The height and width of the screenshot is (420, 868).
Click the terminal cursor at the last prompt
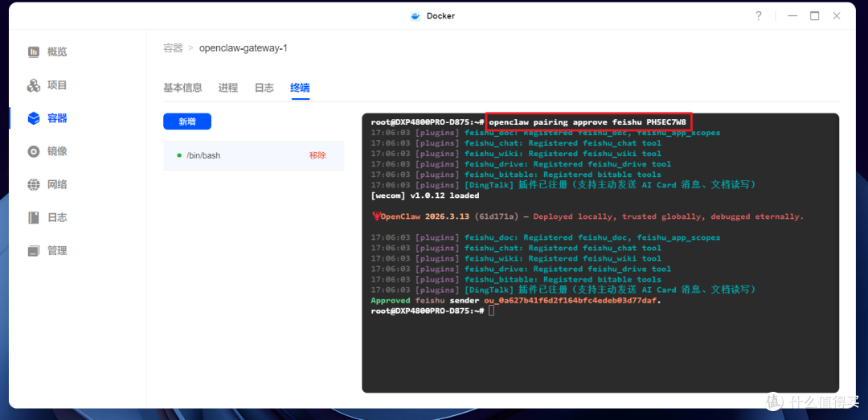[x=492, y=311]
